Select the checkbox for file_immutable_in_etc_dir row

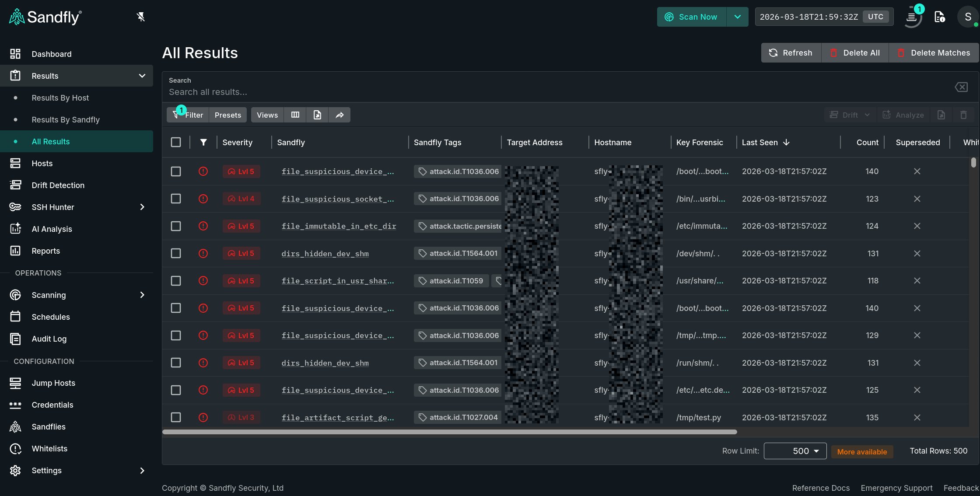(x=176, y=226)
